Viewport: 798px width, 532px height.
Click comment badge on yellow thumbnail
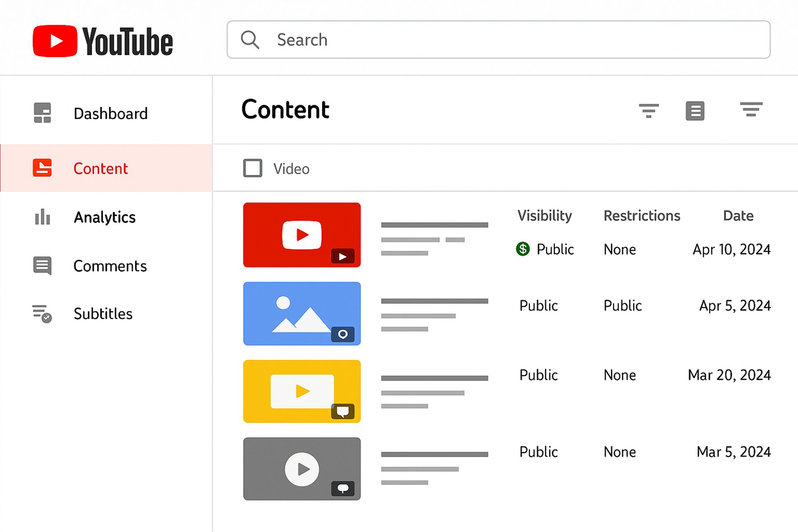click(x=342, y=411)
